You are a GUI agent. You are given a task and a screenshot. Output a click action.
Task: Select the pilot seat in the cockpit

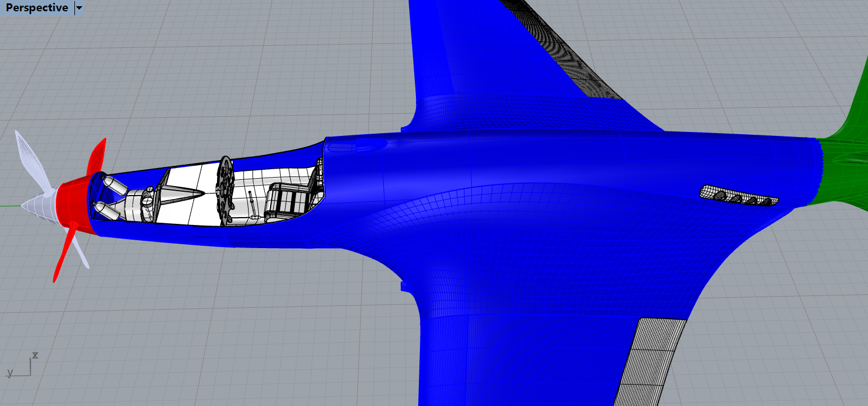tap(287, 197)
